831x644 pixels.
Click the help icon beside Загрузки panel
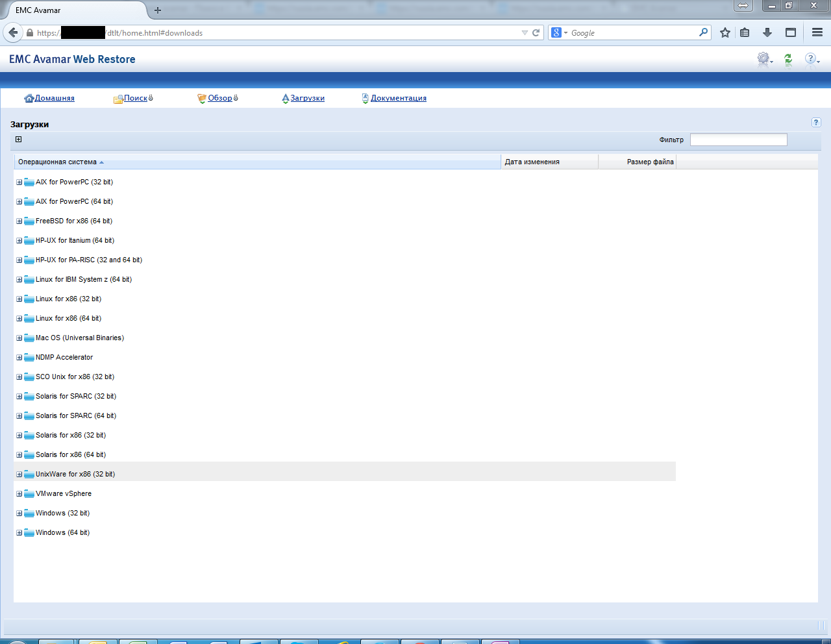pos(816,123)
